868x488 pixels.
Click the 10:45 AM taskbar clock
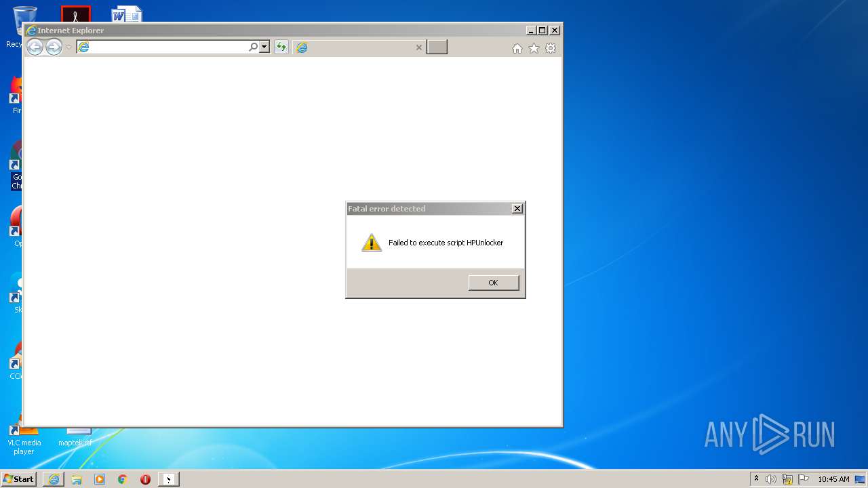tap(833, 479)
